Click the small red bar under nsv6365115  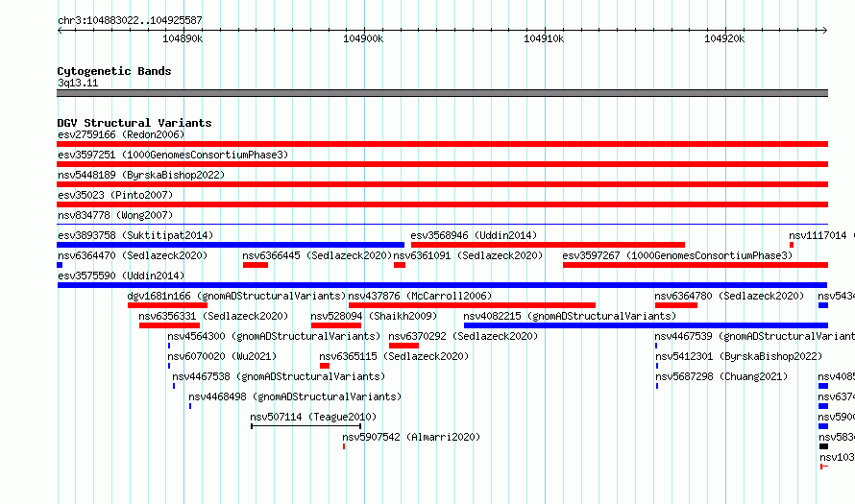click(x=325, y=366)
